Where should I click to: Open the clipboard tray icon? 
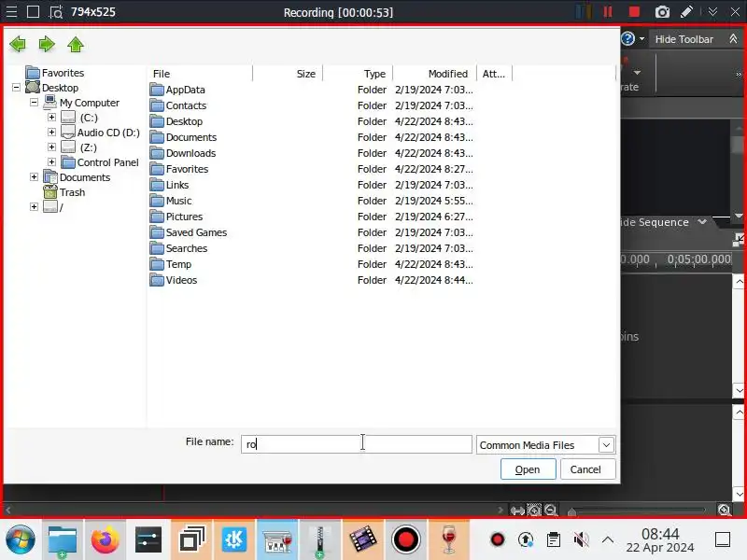[553, 540]
